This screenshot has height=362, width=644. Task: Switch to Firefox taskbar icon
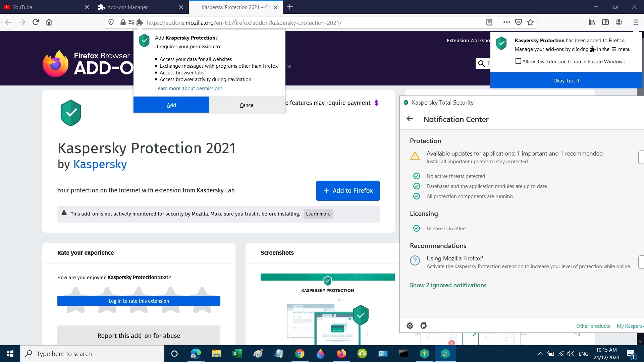(341, 354)
